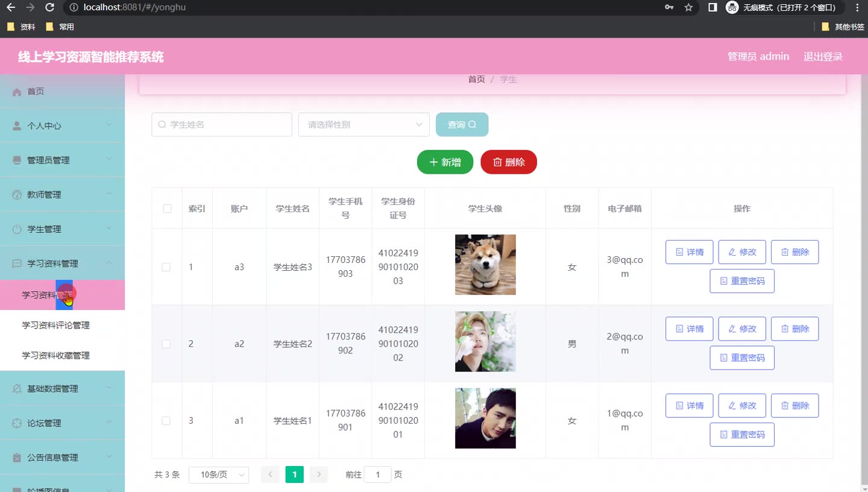Open the password key icon in the address bar
This screenshot has width=868, height=492.
669,7
